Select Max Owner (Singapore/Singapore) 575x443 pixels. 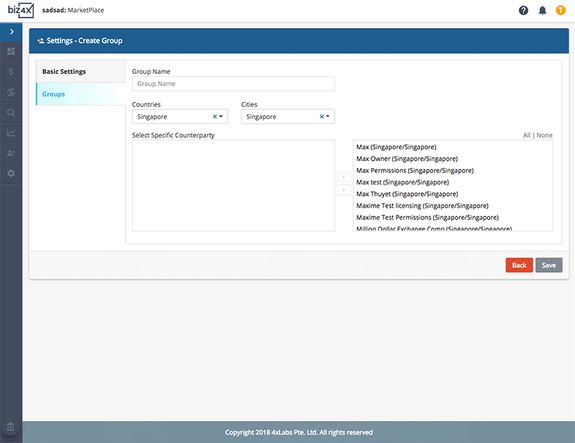407,159
